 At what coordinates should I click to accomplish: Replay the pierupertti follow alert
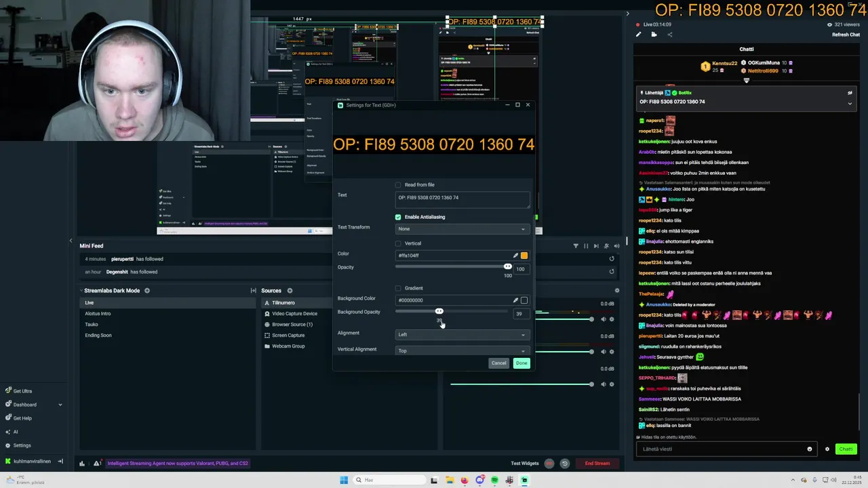612,259
